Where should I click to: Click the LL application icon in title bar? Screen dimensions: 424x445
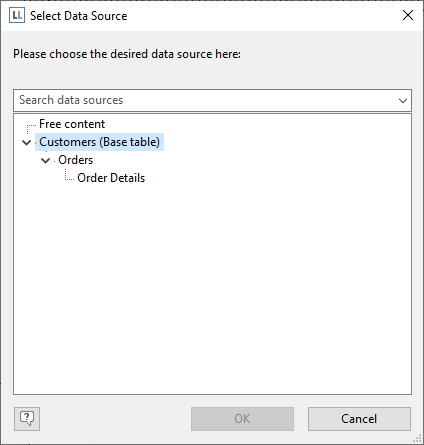tap(17, 15)
